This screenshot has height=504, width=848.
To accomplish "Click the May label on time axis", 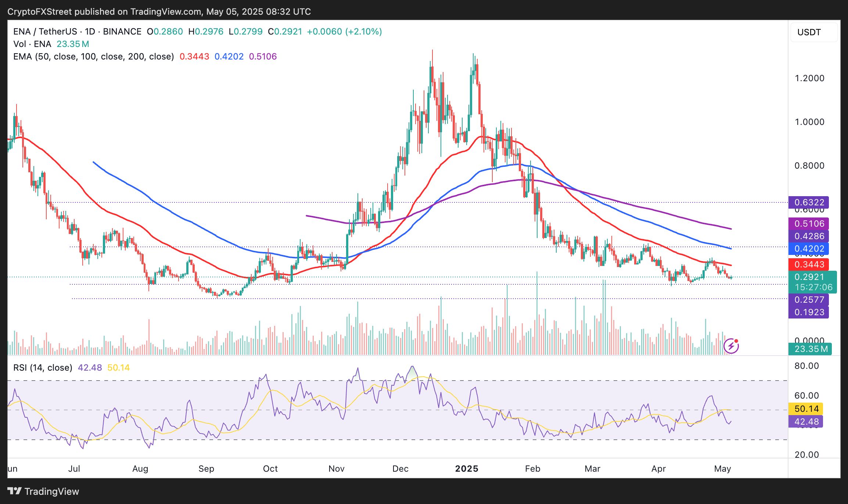I will coord(722,469).
